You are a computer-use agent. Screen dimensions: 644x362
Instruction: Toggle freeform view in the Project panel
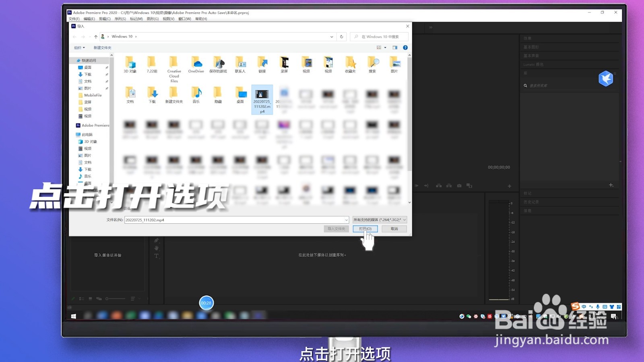tap(99, 299)
